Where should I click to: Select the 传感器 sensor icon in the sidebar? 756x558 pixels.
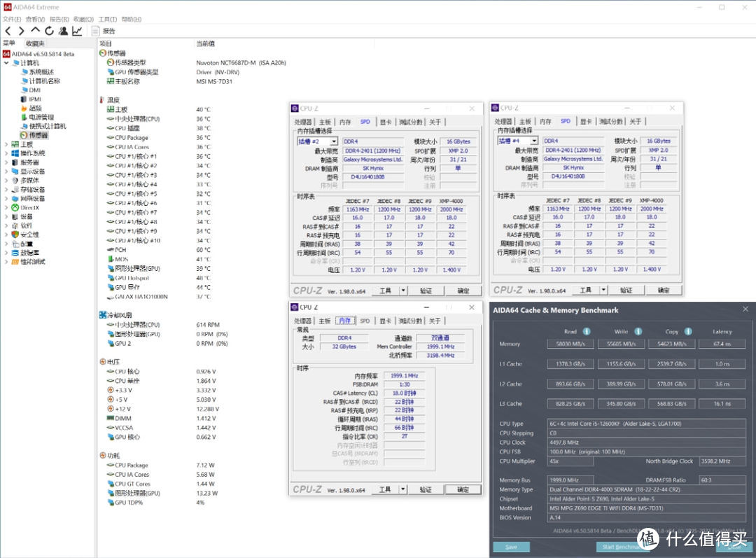(23, 135)
